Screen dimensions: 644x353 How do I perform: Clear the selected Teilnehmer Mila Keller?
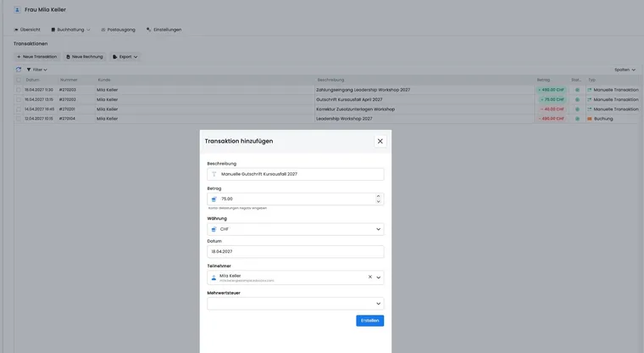[369, 277]
